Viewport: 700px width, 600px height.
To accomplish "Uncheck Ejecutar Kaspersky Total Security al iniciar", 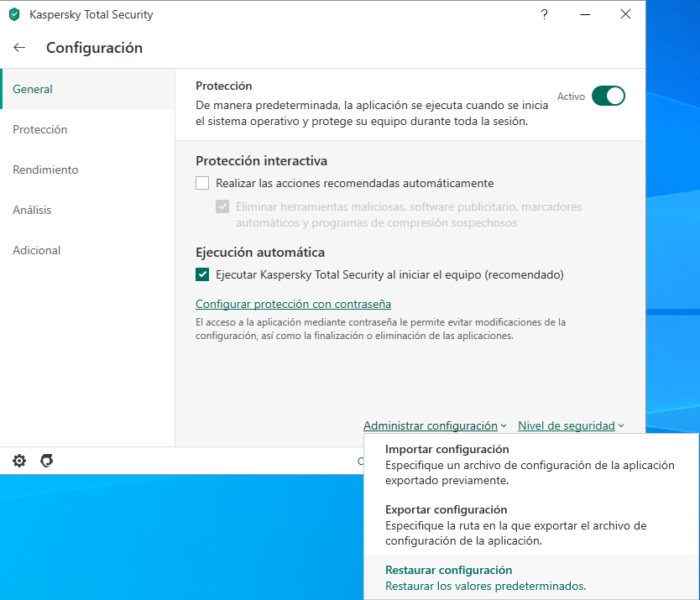I will 202,274.
